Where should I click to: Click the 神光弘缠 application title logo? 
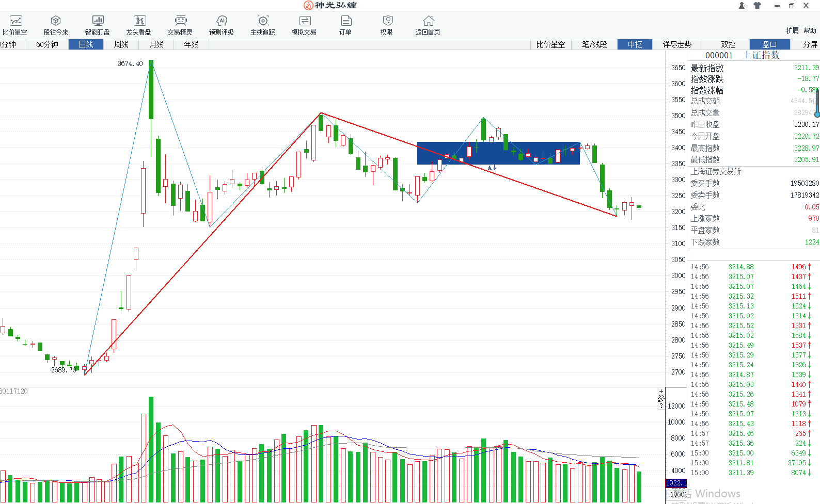pyautogui.click(x=330, y=5)
